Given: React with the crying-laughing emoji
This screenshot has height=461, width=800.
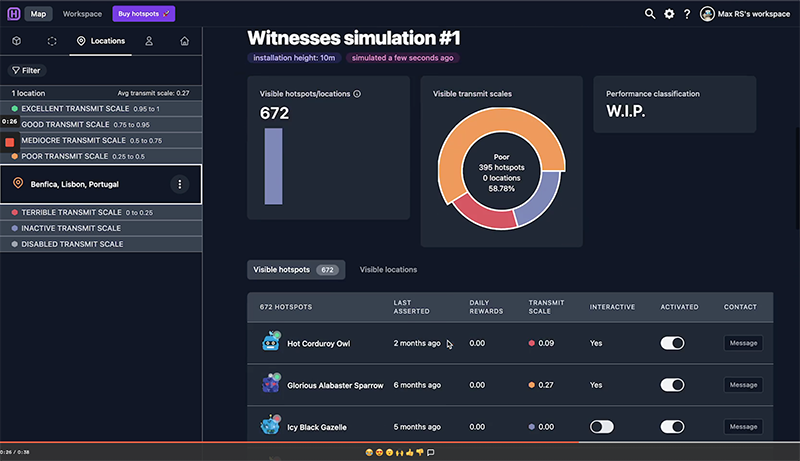Looking at the screenshot, I should 369,452.
